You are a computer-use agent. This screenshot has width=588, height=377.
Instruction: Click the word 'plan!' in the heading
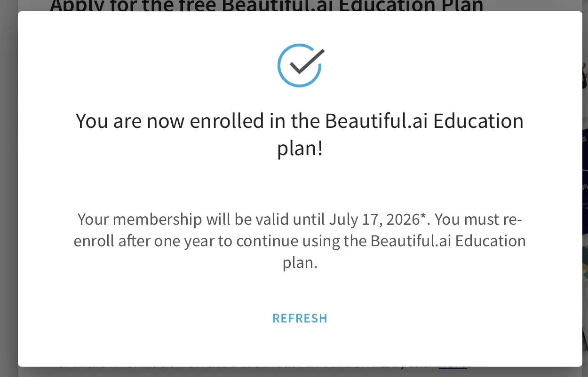[300, 149]
